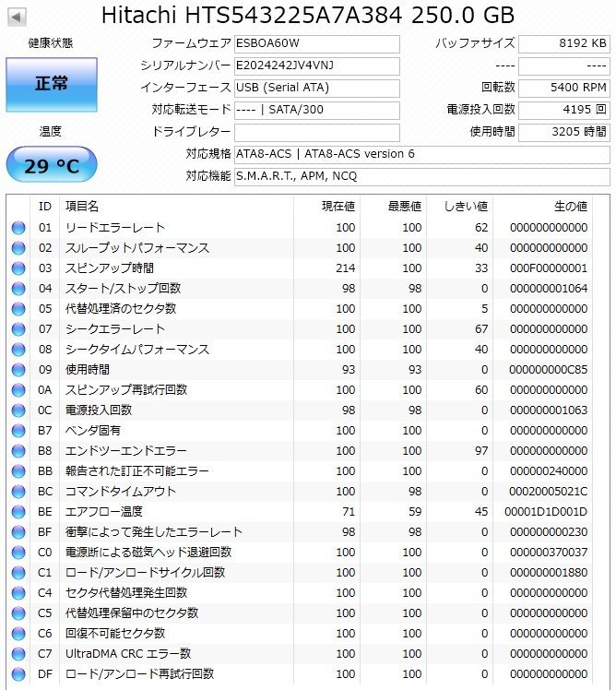The image size is (616, 690).
Task: Click the serial number field E2024242JV4VNJ
Action: coord(317,66)
